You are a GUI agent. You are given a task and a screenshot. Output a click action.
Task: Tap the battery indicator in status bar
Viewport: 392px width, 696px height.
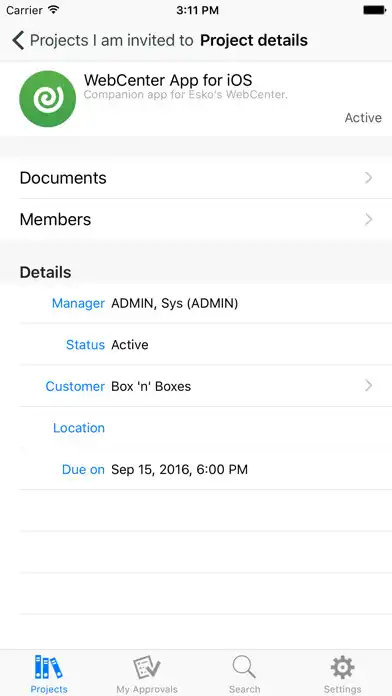click(x=374, y=10)
